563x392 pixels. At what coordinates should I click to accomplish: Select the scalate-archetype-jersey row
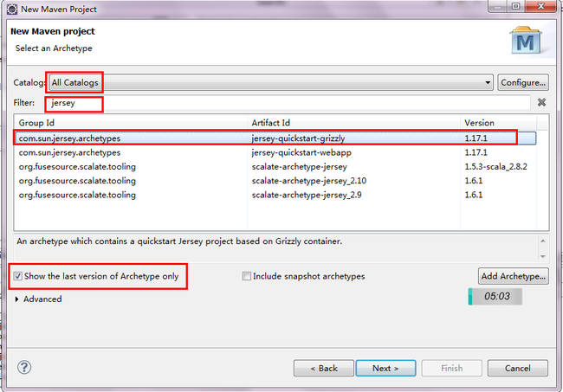pos(275,167)
